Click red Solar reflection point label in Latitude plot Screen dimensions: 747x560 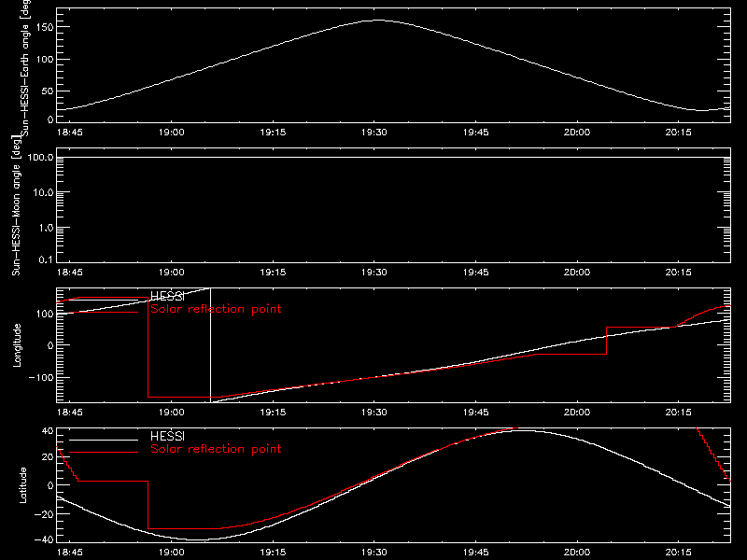[216, 449]
